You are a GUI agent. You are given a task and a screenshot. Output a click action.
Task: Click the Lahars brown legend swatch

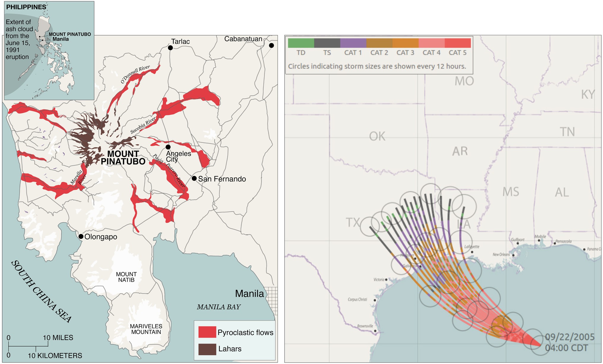[207, 349]
